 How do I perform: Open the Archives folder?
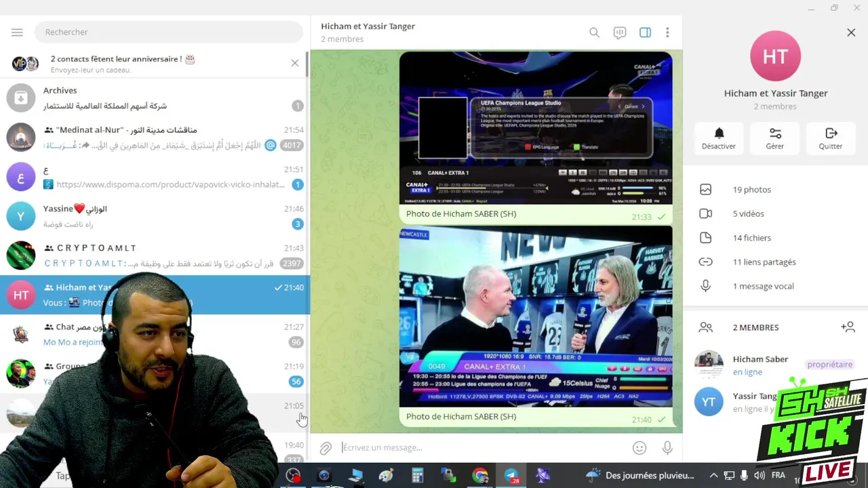(x=155, y=98)
